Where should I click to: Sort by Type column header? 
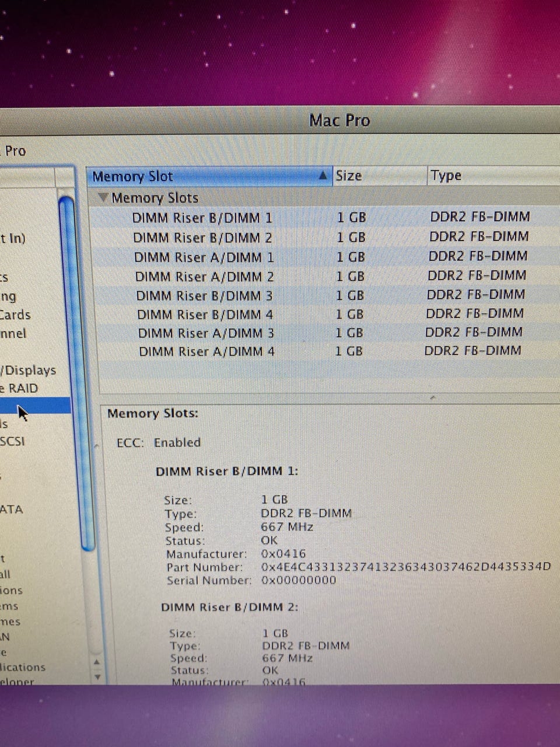point(494,175)
